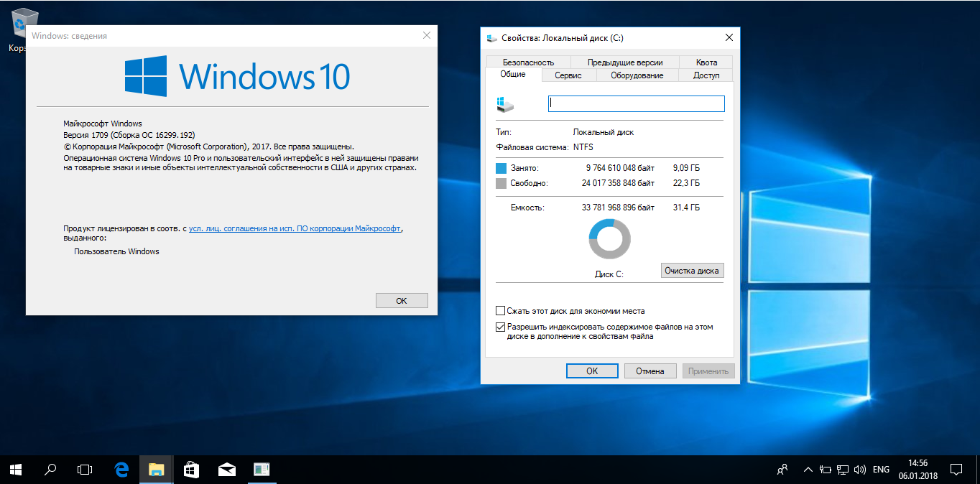This screenshot has width=980, height=484.
Task: Open the Mail app from the taskbar
Action: click(226, 470)
